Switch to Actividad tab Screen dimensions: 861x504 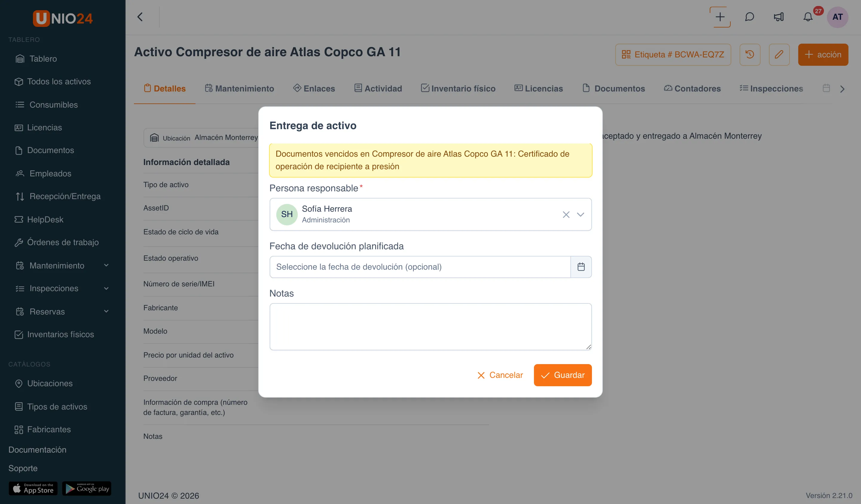(378, 88)
